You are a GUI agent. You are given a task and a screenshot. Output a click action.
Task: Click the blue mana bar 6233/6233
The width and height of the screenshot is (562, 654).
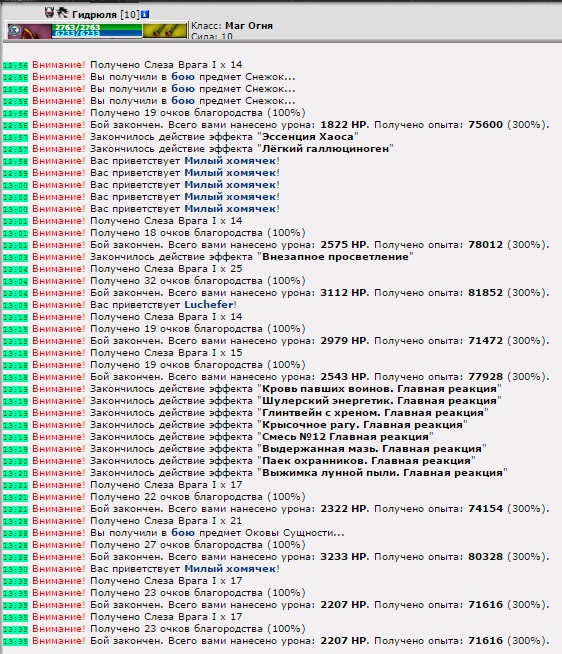[x=97, y=34]
